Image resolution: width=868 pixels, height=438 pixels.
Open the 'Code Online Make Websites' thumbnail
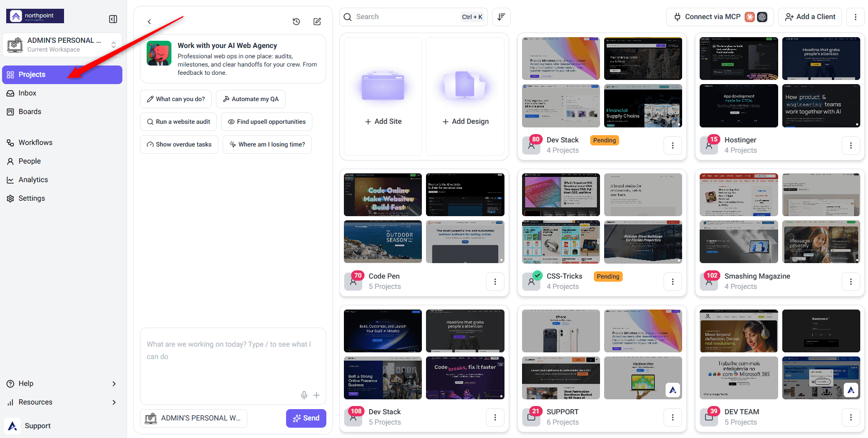point(383,194)
